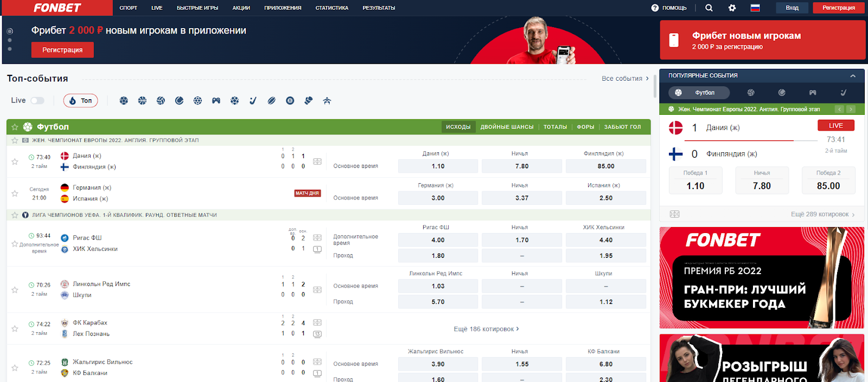Filter top events by tennis icon
This screenshot has width=868, height=382.
179,101
